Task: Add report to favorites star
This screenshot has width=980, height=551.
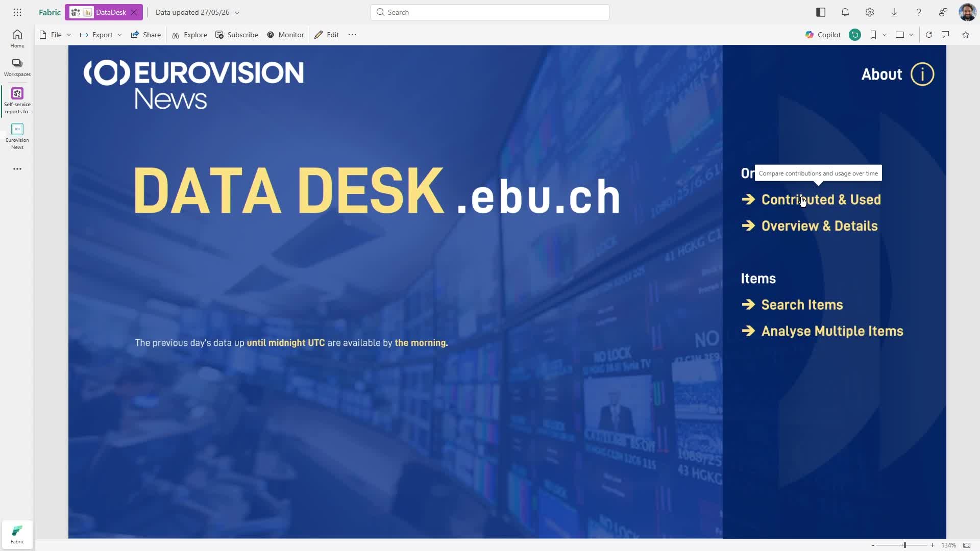Action: click(x=966, y=35)
